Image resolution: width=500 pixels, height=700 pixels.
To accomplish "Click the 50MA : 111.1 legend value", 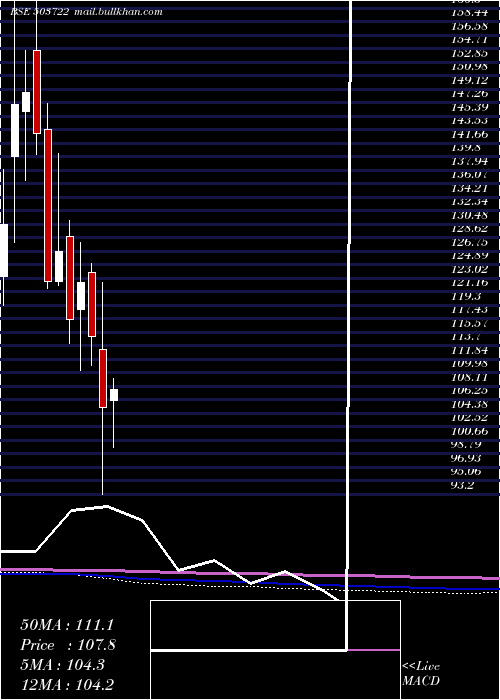I will (x=67, y=625).
